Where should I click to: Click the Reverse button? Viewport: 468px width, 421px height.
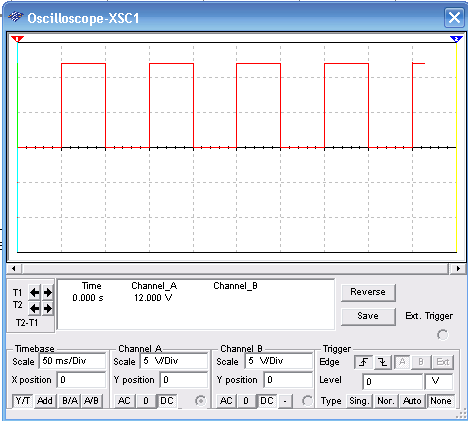[x=368, y=292]
